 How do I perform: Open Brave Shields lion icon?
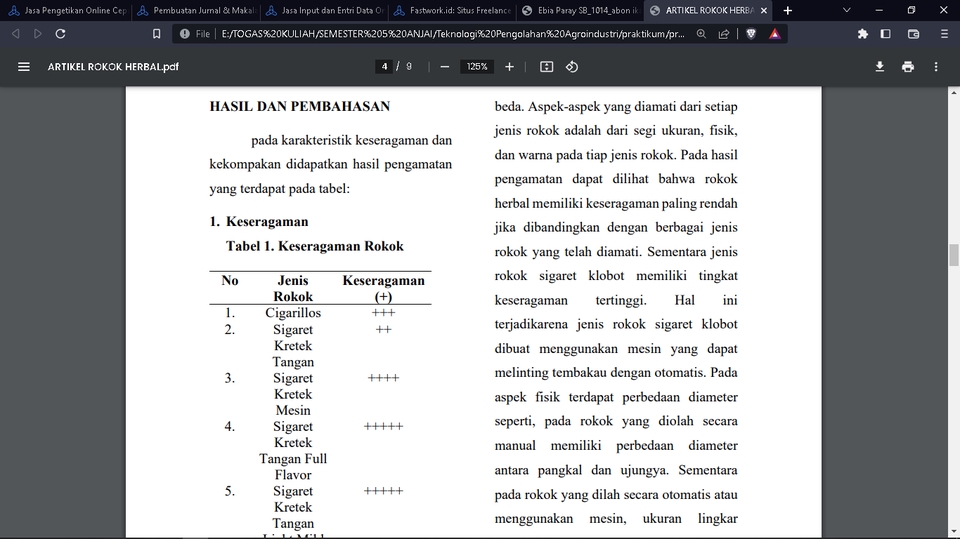tap(751, 34)
